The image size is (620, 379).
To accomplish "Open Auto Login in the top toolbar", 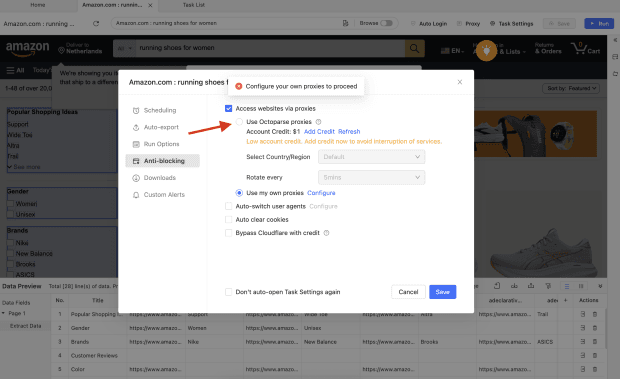I will tap(429, 24).
